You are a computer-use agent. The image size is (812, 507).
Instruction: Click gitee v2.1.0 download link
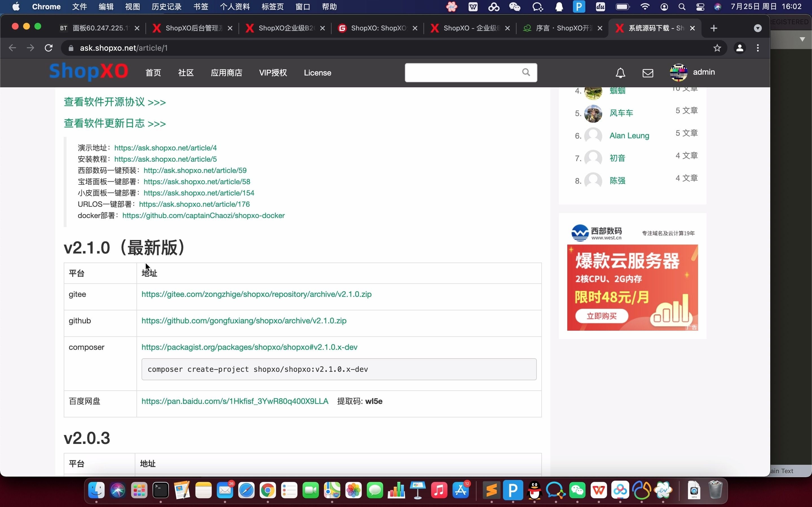point(255,294)
